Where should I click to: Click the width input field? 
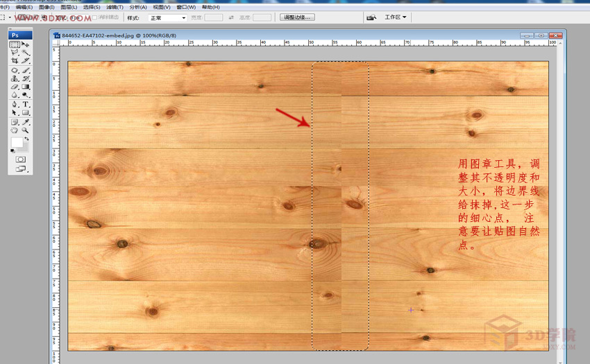213,17
